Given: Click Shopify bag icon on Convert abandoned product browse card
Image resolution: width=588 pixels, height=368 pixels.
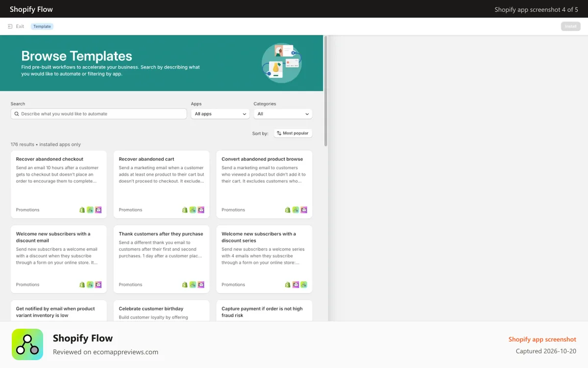Looking at the screenshot, I should pos(288,210).
